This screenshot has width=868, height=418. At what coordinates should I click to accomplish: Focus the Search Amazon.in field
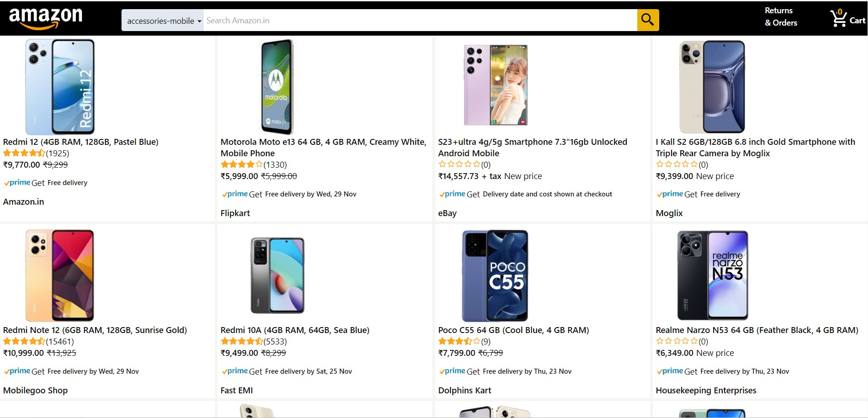419,21
